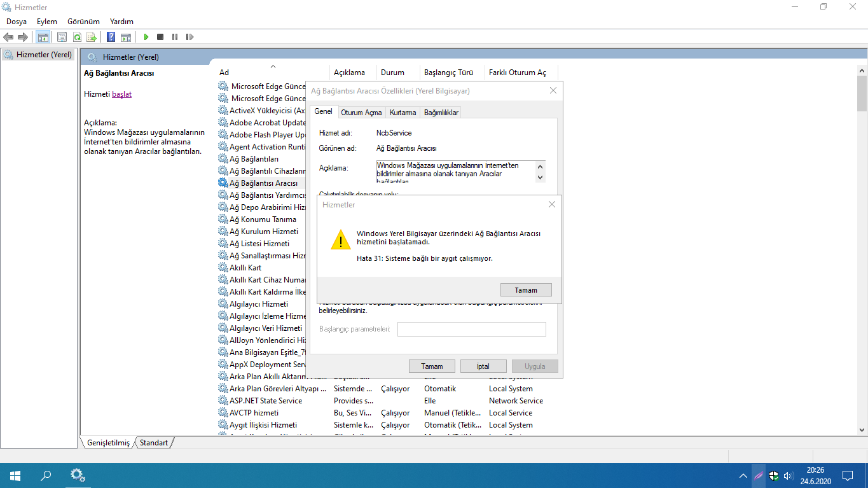Screen dimensions: 868x488
Task: Click the Restart Service toolbar icon
Action: click(x=189, y=37)
